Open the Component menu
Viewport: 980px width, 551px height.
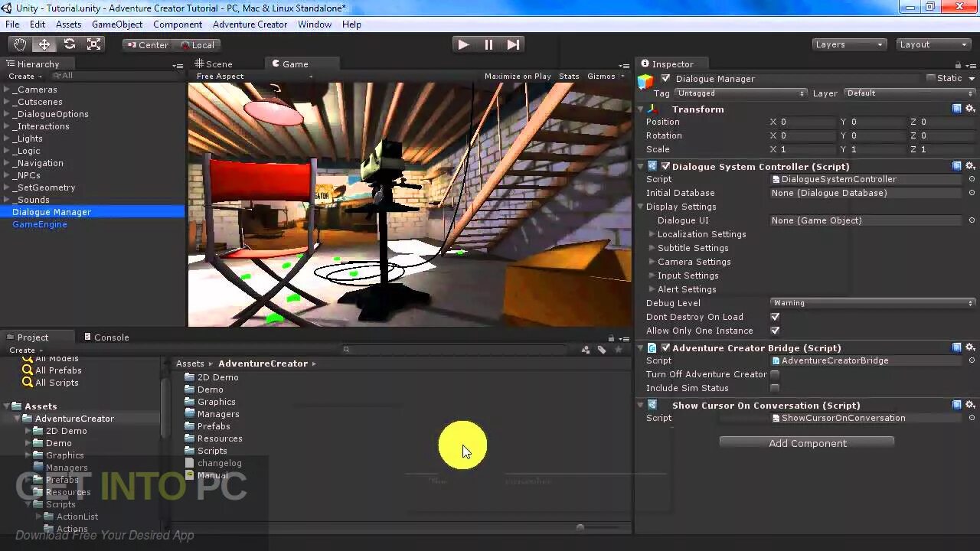[x=178, y=24]
